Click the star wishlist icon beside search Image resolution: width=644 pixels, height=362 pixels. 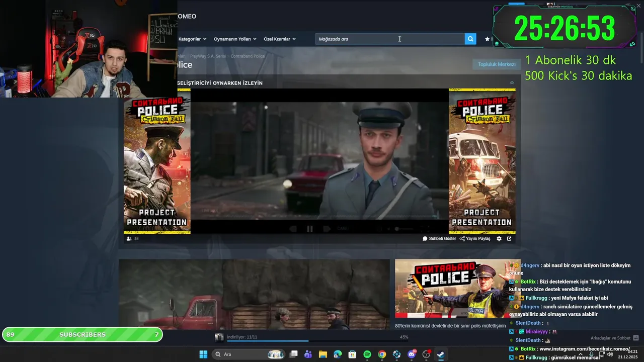point(487,39)
